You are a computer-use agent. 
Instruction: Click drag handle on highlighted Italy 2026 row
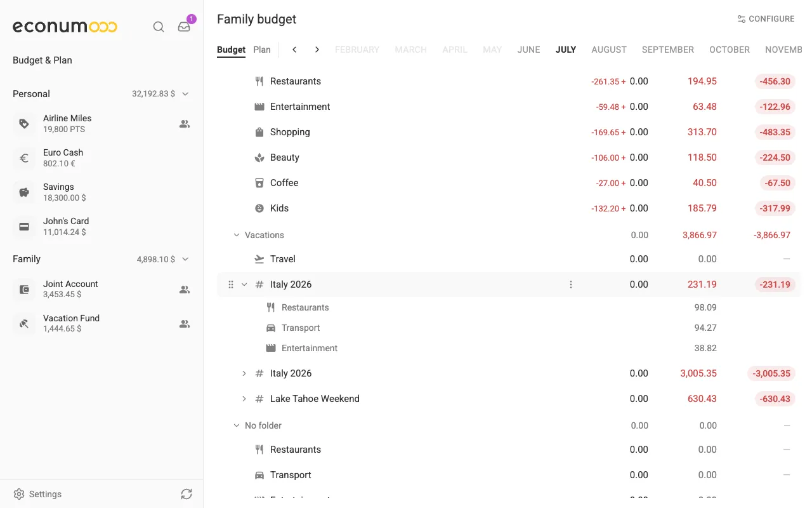pos(231,284)
